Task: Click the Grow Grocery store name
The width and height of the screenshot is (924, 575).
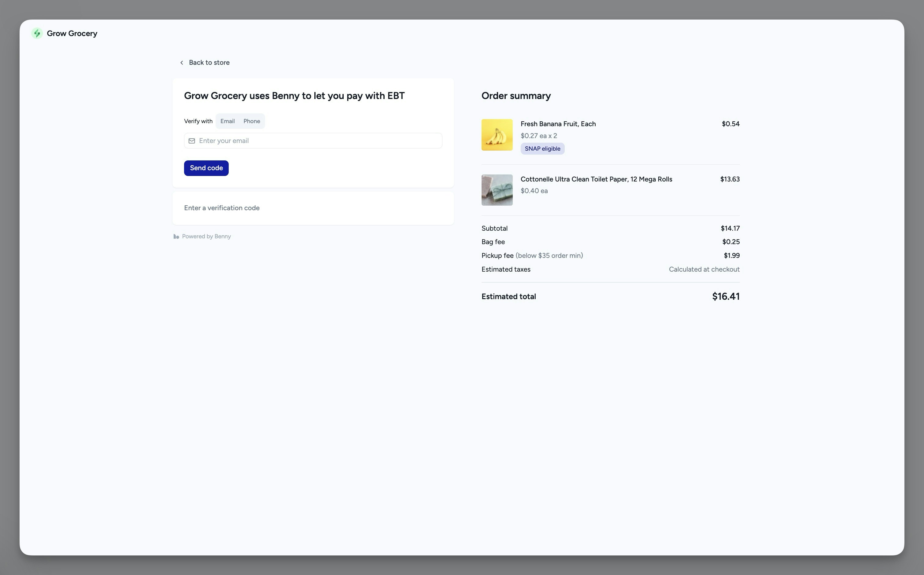Action: (x=72, y=34)
